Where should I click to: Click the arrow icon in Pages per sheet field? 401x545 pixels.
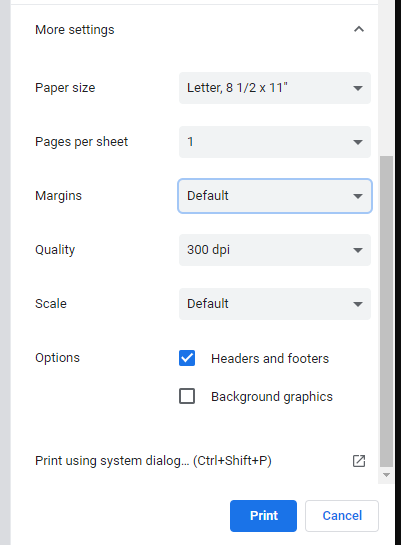click(358, 142)
